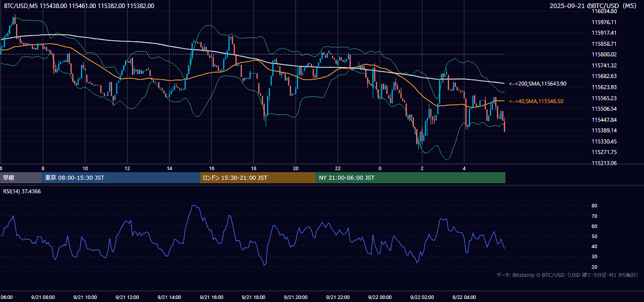644x302 pixels.
Task: Click the 9/21 22:00 time label
Action: [338, 297]
